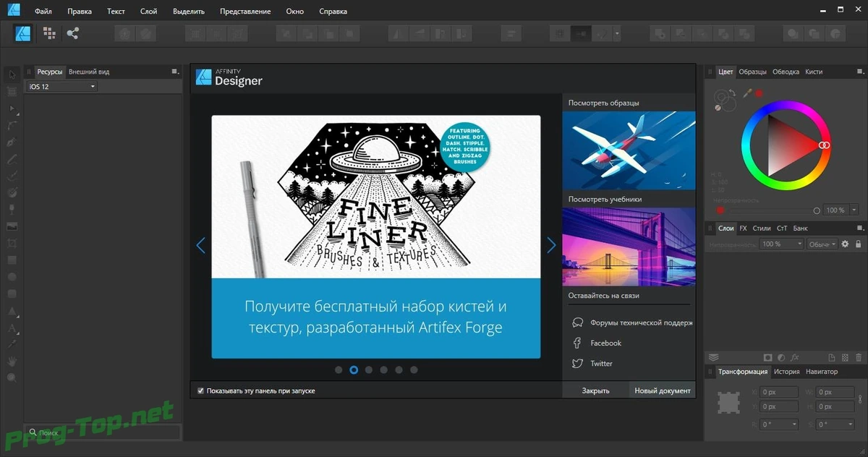868x457 pixels.
Task: Open layer settings gear icon
Action: [845, 244]
